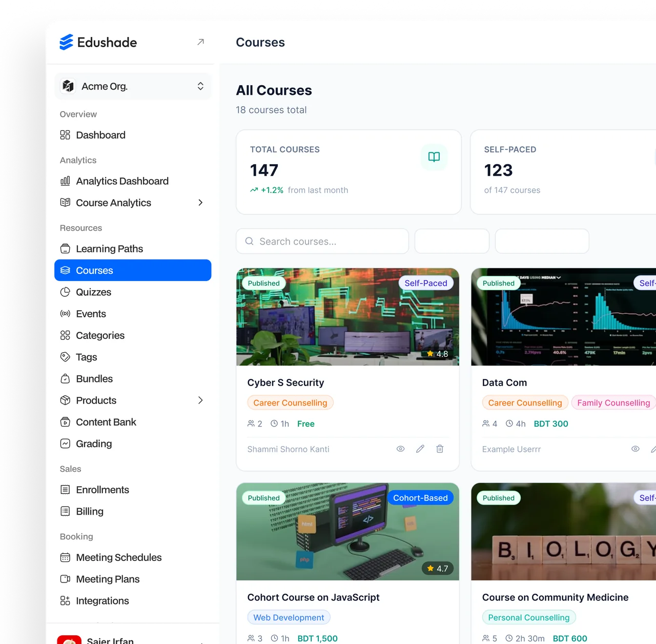Open Billing under Sales
This screenshot has height=644, width=656.
(133, 511)
